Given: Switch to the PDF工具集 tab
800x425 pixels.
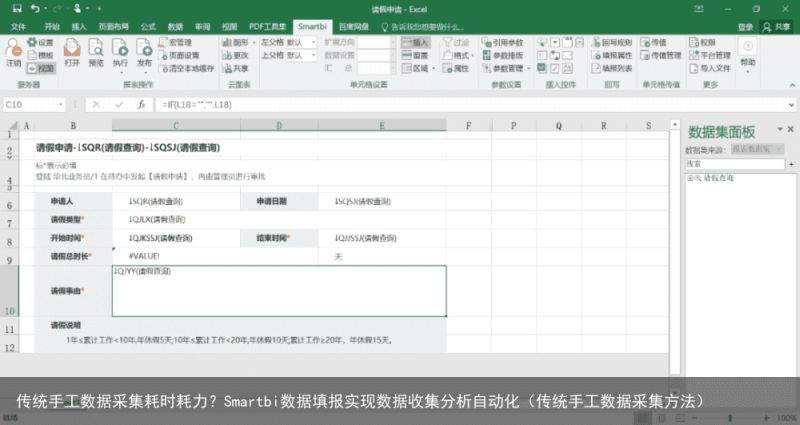Looking at the screenshot, I should pos(267,27).
